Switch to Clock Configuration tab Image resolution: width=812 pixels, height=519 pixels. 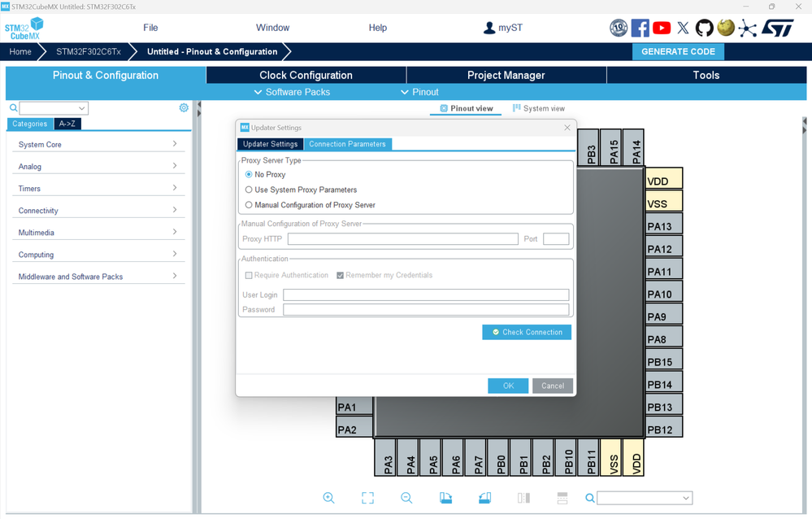(x=306, y=75)
